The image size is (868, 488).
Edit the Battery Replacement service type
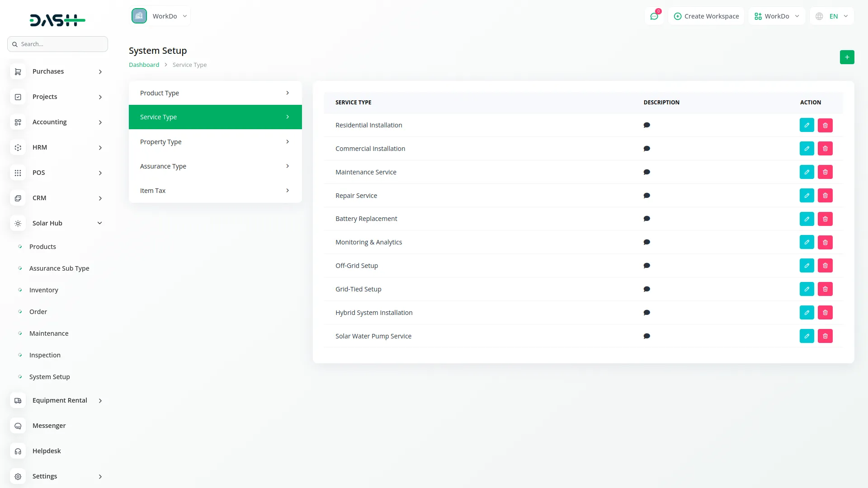pos(807,219)
